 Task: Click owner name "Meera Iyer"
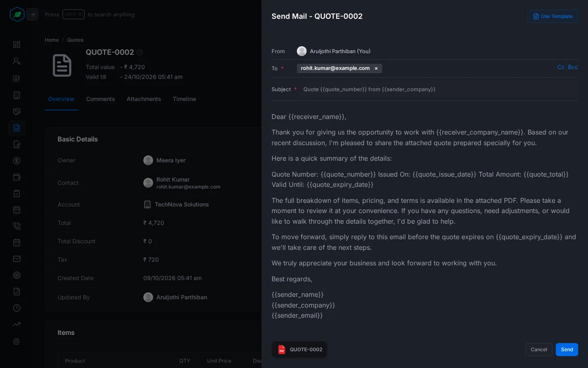(x=171, y=160)
